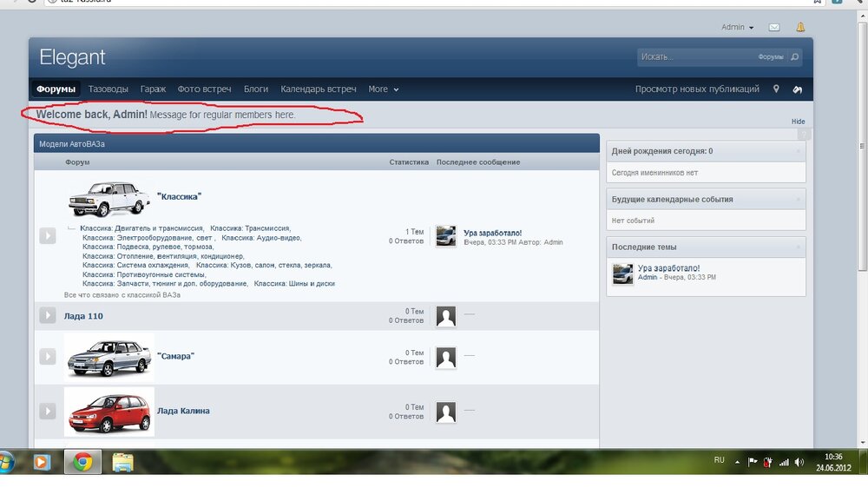Open the messenger envelope icon
The image size is (868, 488).
pos(775,28)
